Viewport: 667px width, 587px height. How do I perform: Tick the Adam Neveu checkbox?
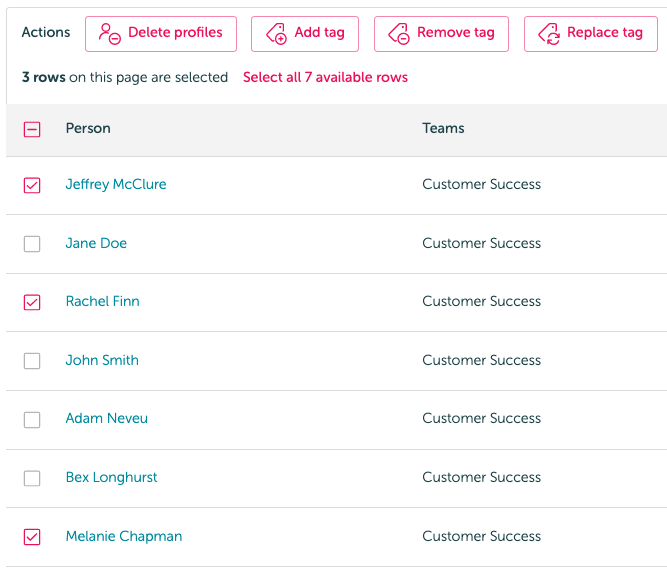[32, 419]
